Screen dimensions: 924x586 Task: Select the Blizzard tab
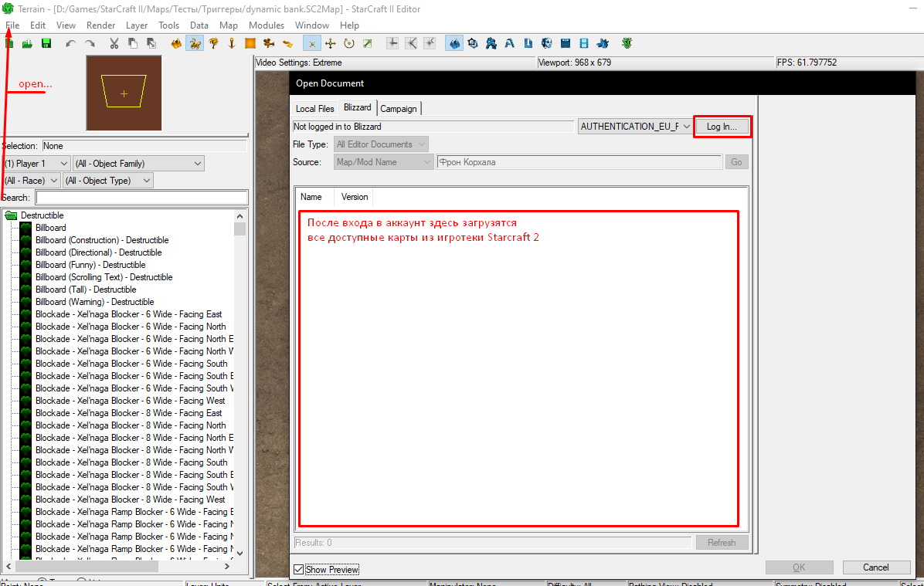[x=357, y=107]
